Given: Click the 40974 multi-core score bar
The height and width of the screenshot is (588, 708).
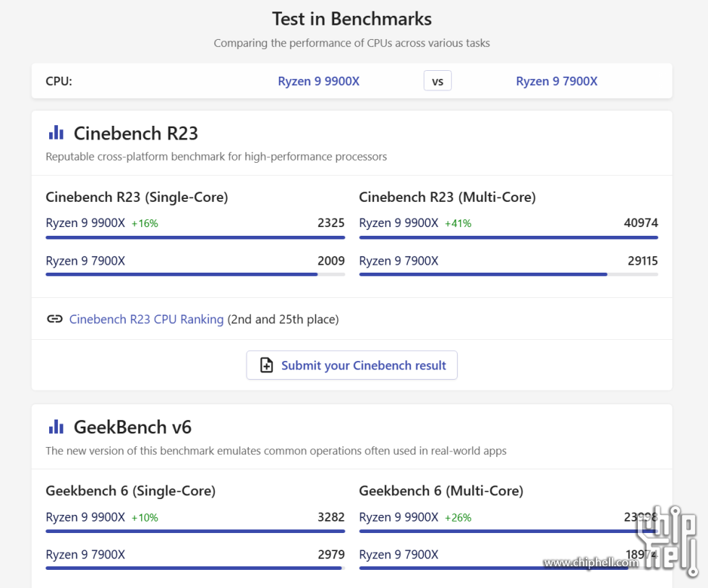Looking at the screenshot, I should click(x=508, y=237).
